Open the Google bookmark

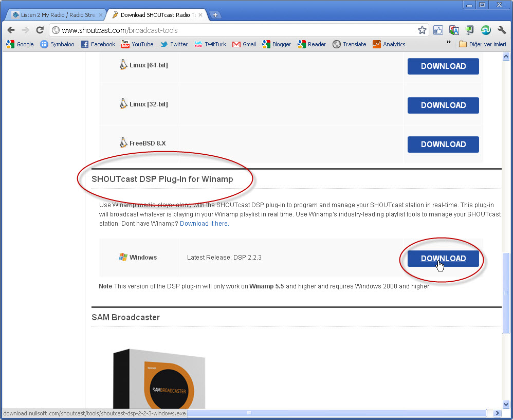(20, 44)
